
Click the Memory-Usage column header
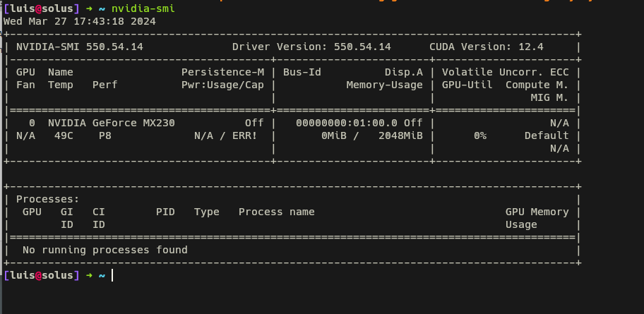pos(384,85)
